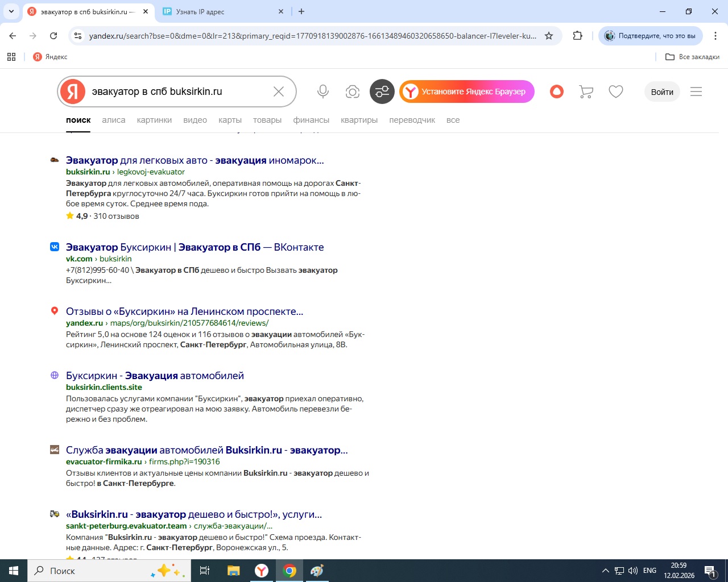Click the '310 отзывов' rating text
This screenshot has width=728, height=582.
point(116,216)
